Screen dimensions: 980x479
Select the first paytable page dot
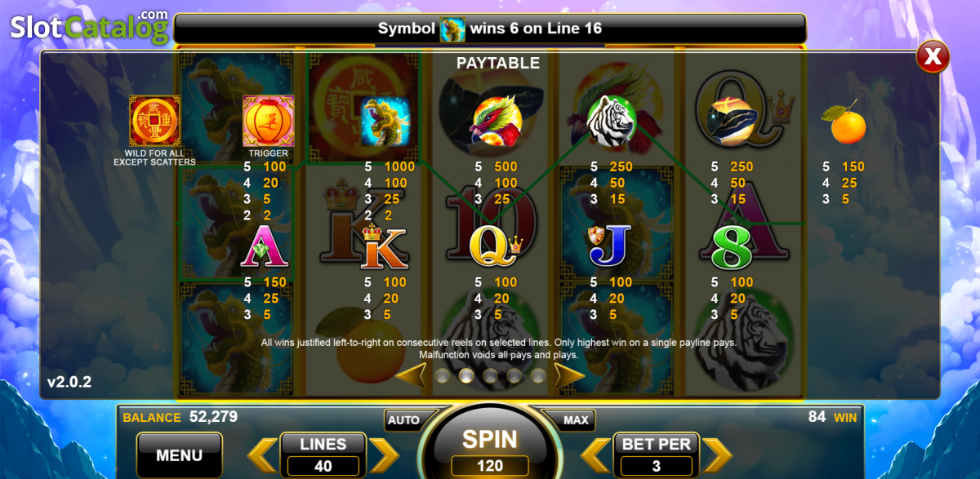(443, 376)
